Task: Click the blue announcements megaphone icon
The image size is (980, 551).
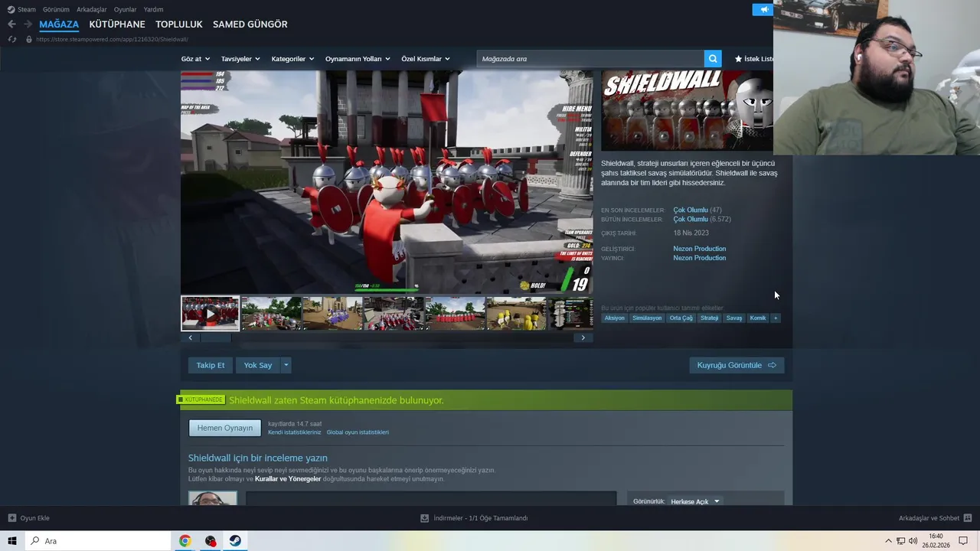Action: pos(763,9)
